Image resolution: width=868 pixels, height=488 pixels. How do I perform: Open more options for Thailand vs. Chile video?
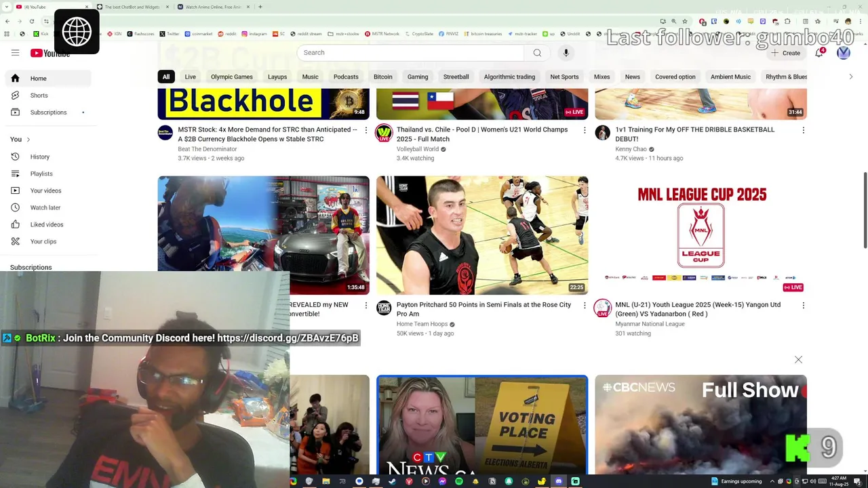click(x=585, y=130)
